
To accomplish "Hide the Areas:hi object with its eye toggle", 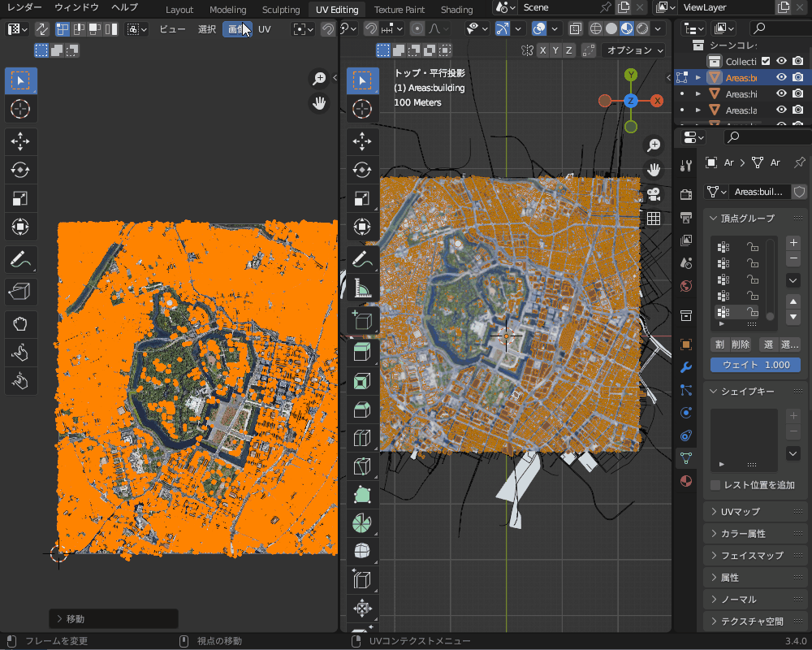I will click(781, 93).
